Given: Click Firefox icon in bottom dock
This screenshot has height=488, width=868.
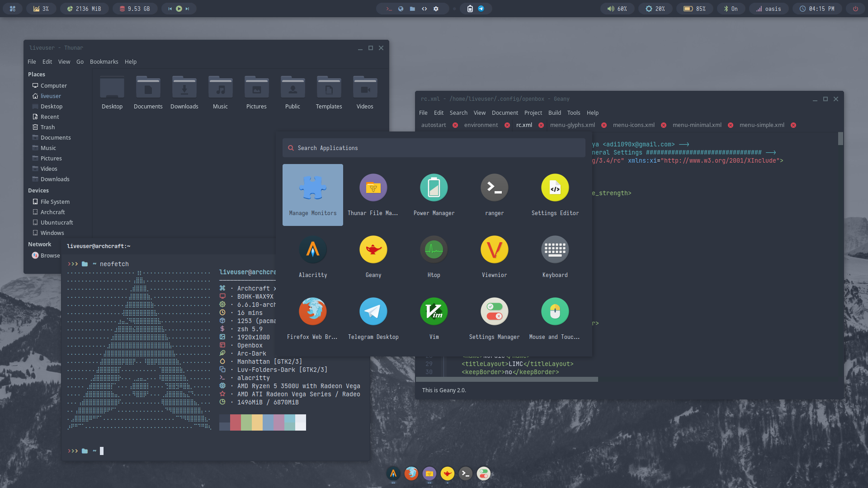Looking at the screenshot, I should coord(411,474).
